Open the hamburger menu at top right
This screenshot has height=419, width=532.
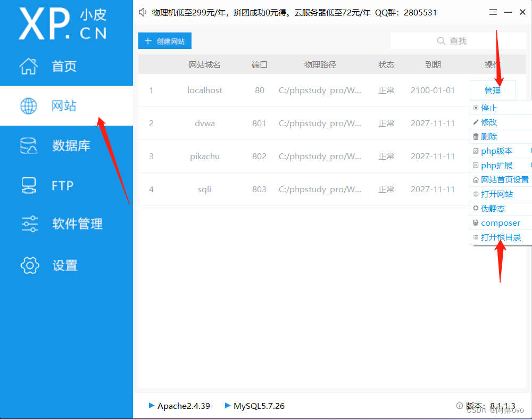coord(493,12)
